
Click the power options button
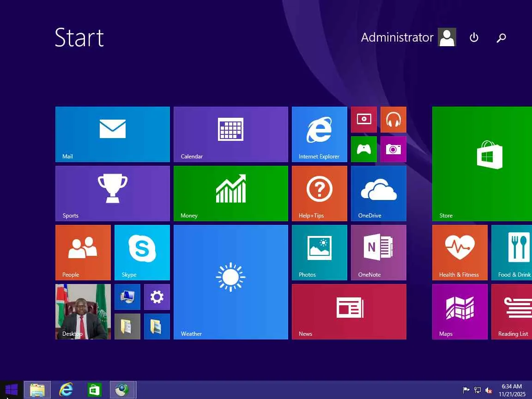pos(474,37)
